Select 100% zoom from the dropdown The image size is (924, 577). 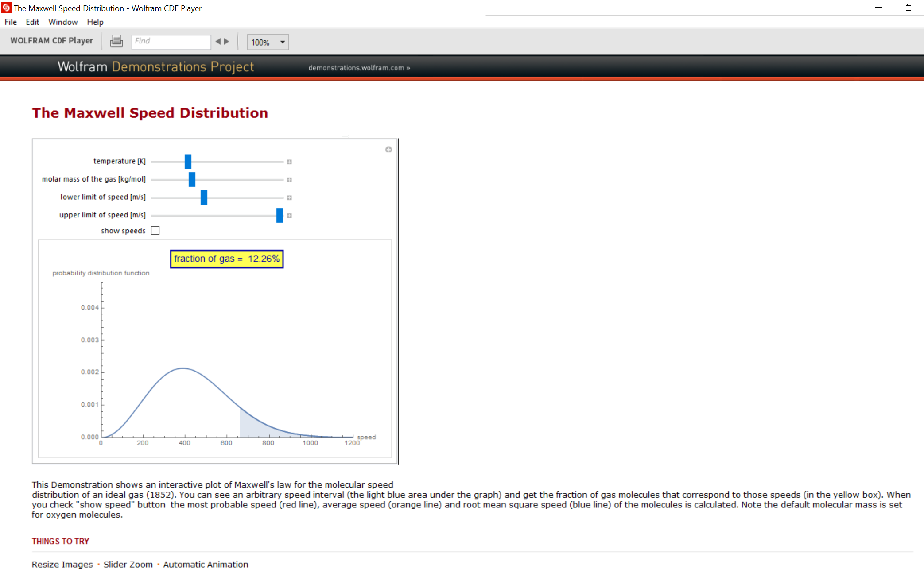(261, 42)
